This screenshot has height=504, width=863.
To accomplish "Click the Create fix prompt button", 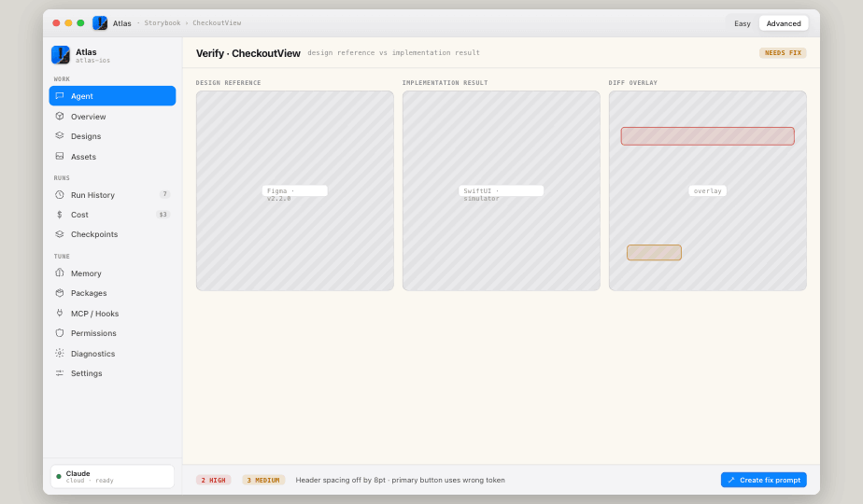I will point(763,480).
